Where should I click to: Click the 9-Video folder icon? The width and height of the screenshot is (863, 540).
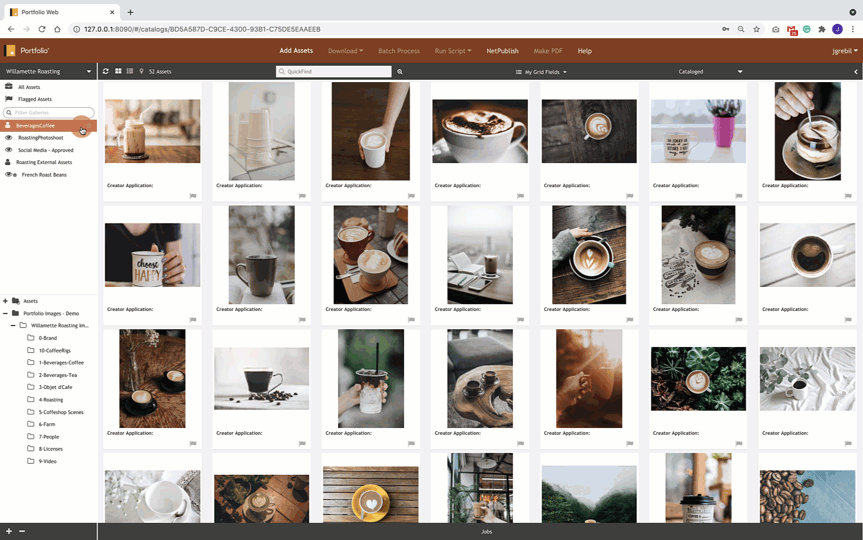point(31,461)
